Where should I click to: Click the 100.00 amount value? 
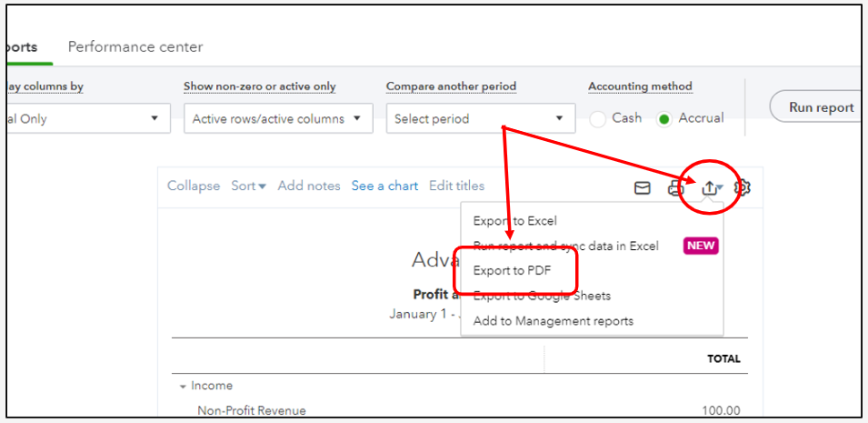click(x=722, y=411)
